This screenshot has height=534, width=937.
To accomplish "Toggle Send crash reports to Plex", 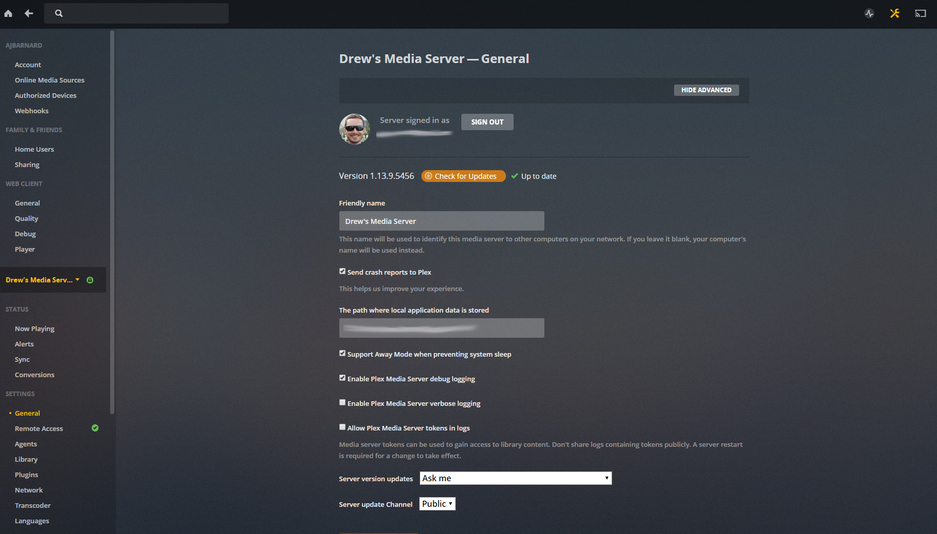I will [x=342, y=271].
